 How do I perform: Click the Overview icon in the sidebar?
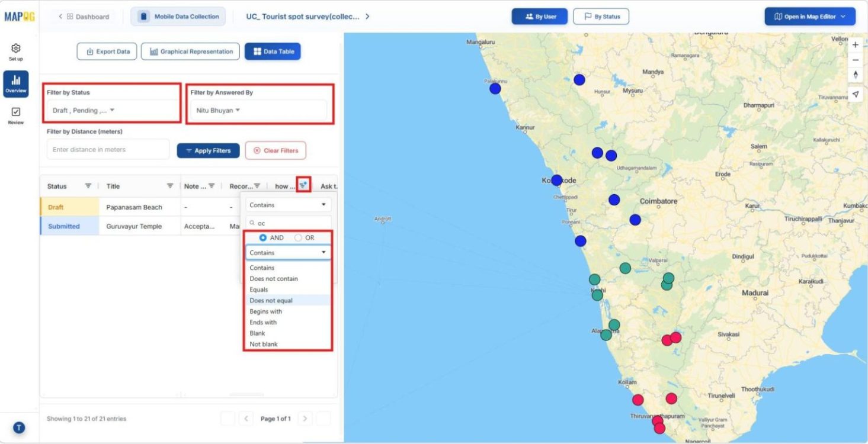[x=15, y=83]
